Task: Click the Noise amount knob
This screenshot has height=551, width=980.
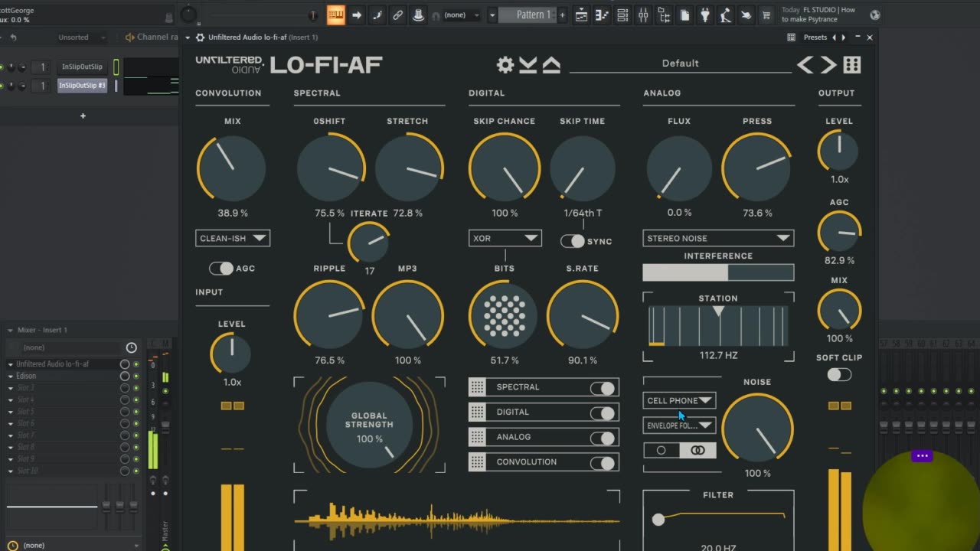Action: [757, 429]
